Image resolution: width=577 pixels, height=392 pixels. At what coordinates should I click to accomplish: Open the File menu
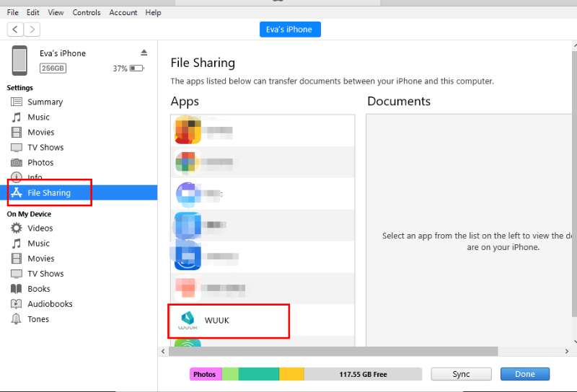(x=12, y=12)
